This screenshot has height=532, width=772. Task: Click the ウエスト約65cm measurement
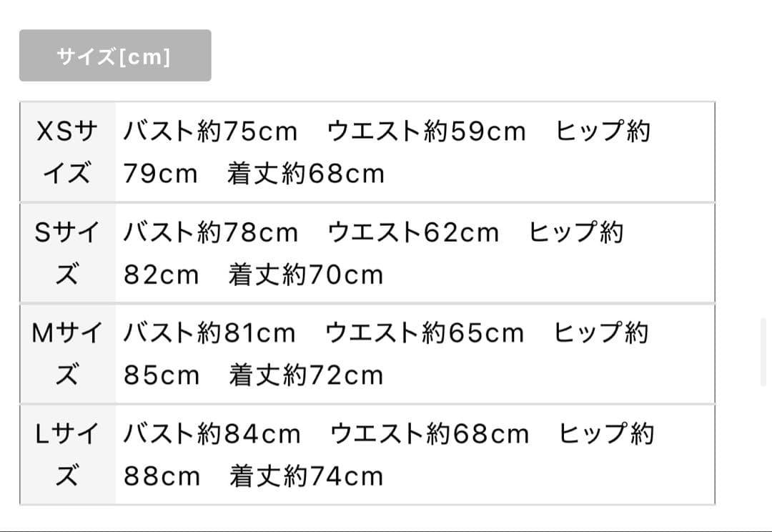point(425,333)
